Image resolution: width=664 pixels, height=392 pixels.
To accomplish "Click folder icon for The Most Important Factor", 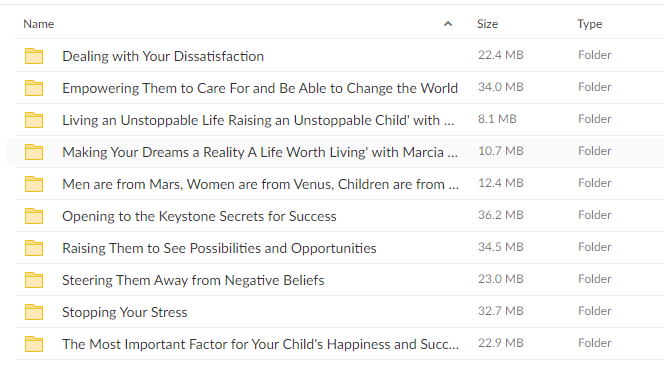I will point(34,344).
